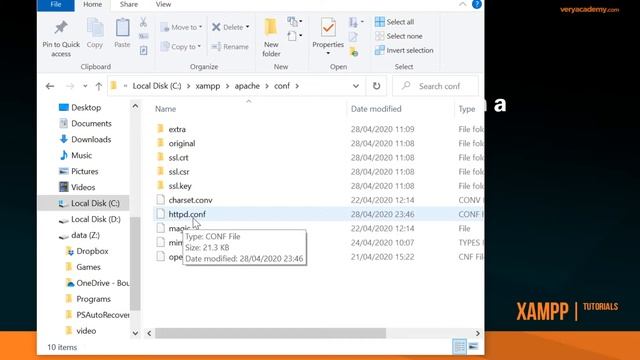Select the extra folder
This screenshot has width=640, height=360.
[x=177, y=129]
